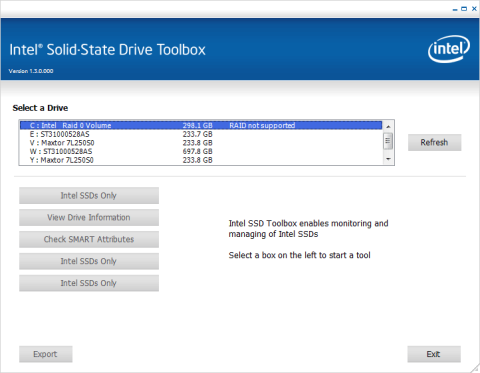Maximize the toolbox window

point(464,9)
